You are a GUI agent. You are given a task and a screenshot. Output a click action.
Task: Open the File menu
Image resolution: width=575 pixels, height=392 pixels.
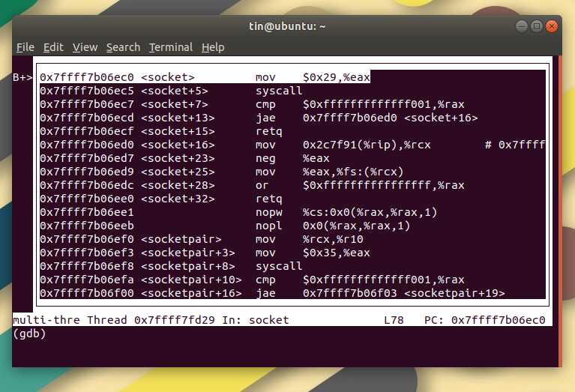(25, 47)
